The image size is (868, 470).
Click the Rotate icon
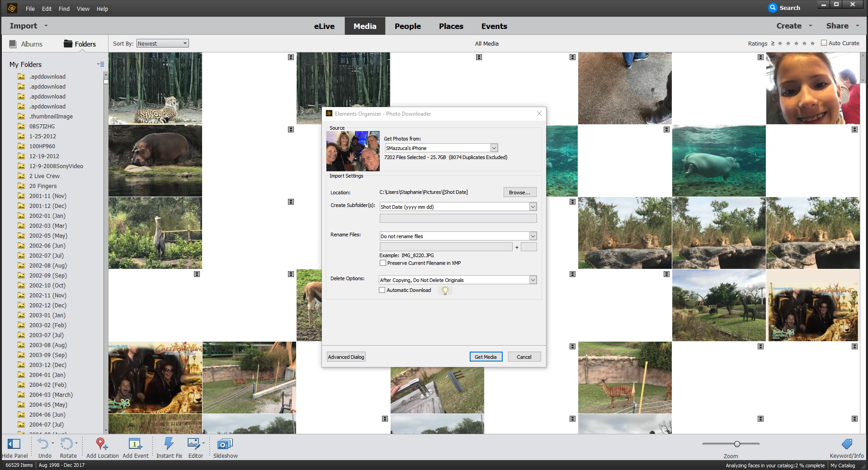[x=66, y=444]
